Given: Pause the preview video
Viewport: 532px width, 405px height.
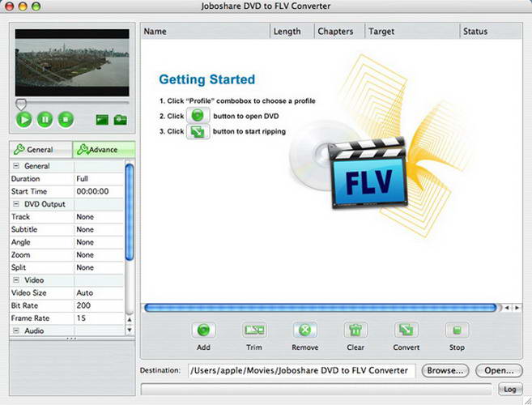Looking at the screenshot, I should click(x=45, y=120).
